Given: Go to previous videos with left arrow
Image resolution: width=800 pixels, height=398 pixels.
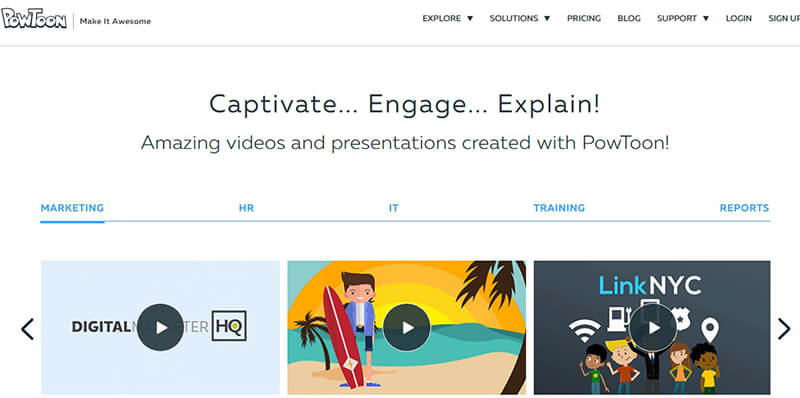Looking at the screenshot, I should [x=28, y=329].
